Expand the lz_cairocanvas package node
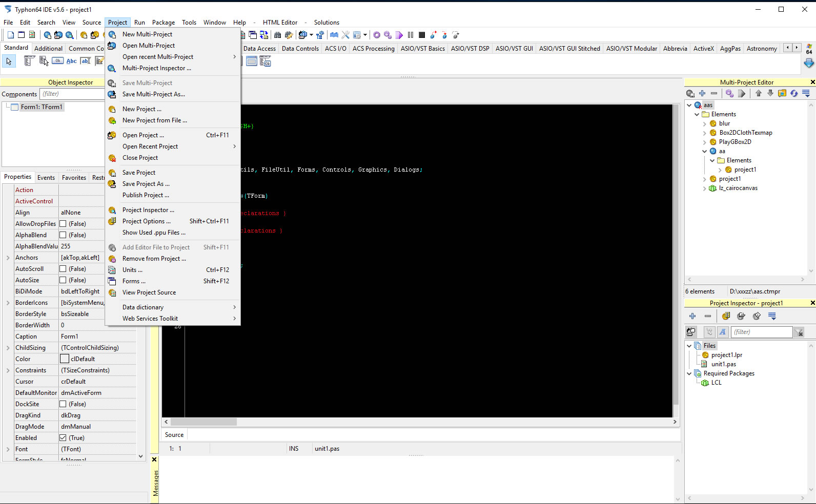The image size is (816, 504). (705, 188)
